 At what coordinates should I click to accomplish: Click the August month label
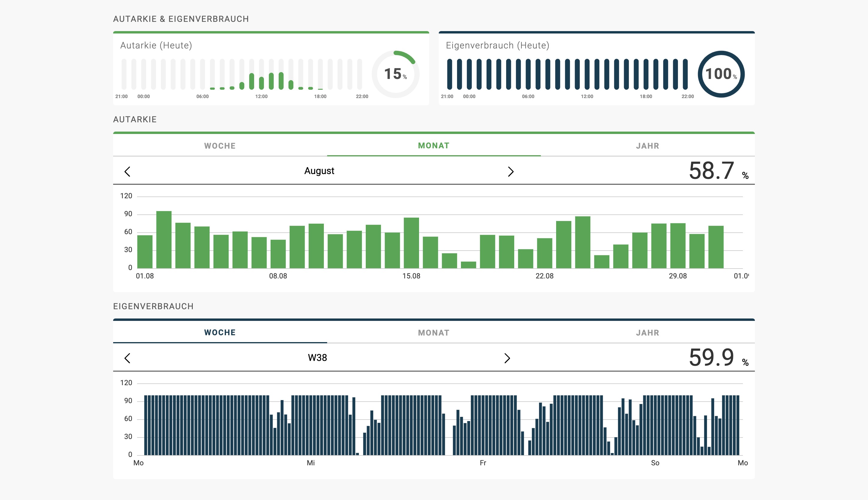(319, 171)
